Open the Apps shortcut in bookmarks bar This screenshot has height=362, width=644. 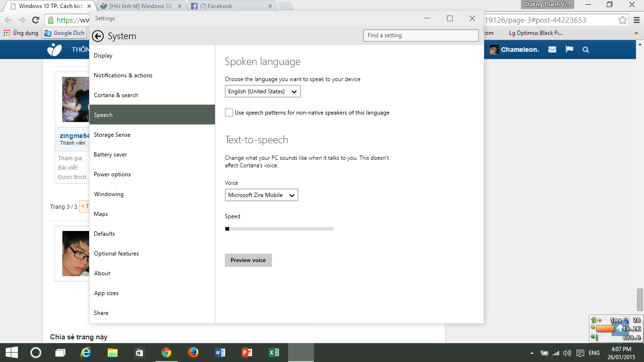pyautogui.click(x=21, y=33)
